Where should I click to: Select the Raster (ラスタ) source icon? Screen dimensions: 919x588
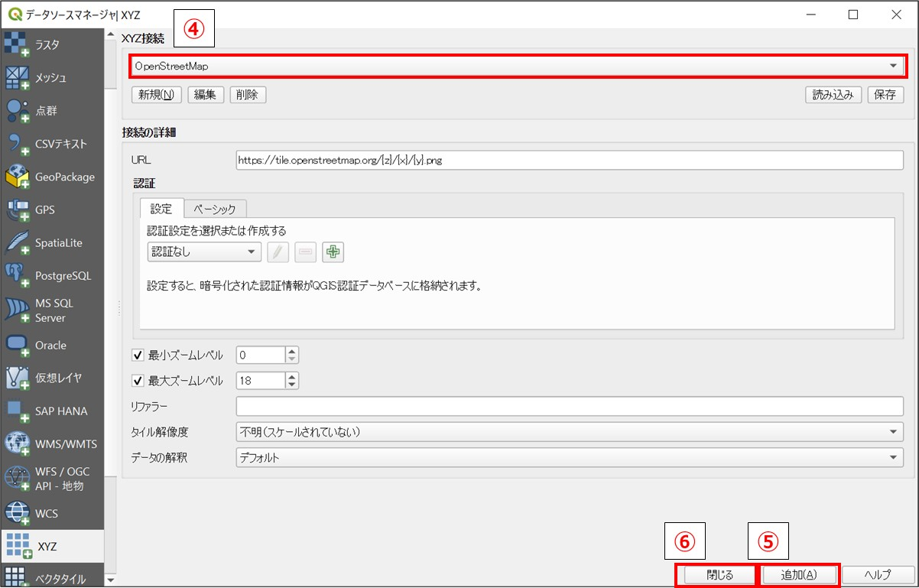[17, 44]
